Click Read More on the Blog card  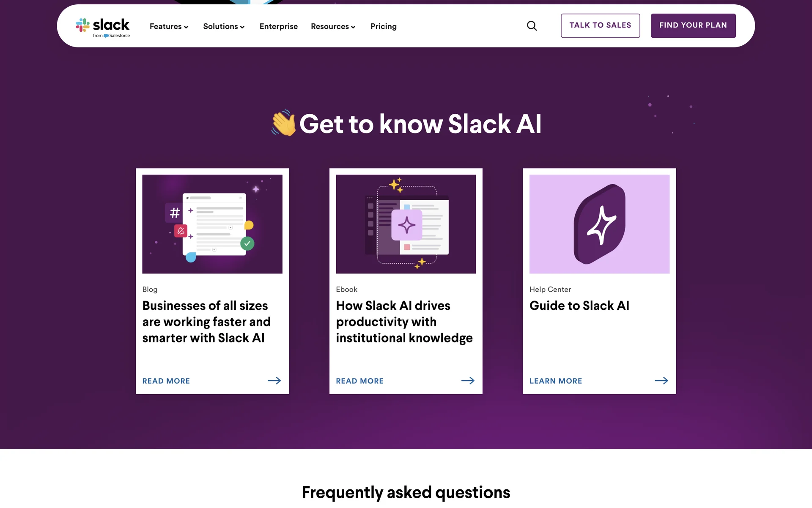166,381
